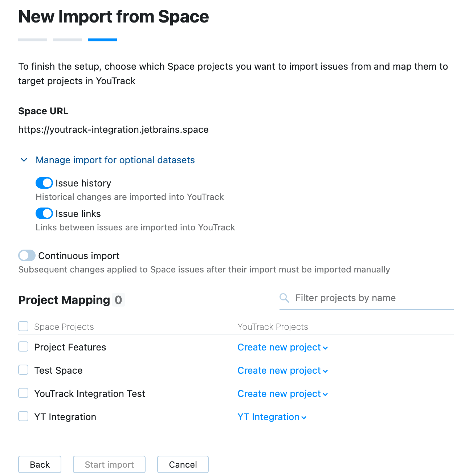Select the Test Space checkbox

tap(23, 370)
